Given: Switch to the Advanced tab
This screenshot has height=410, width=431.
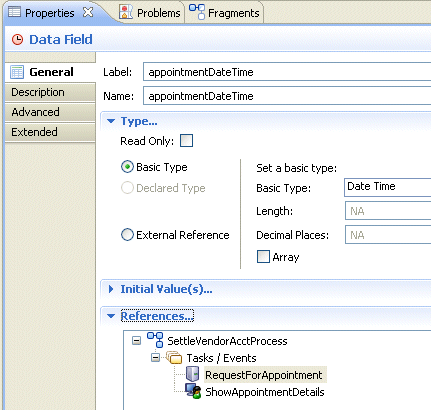Looking at the screenshot, I should 50,112.
